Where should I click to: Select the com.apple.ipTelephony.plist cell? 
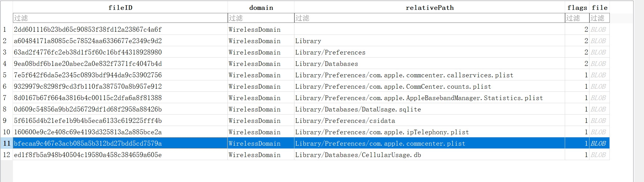coord(382,132)
